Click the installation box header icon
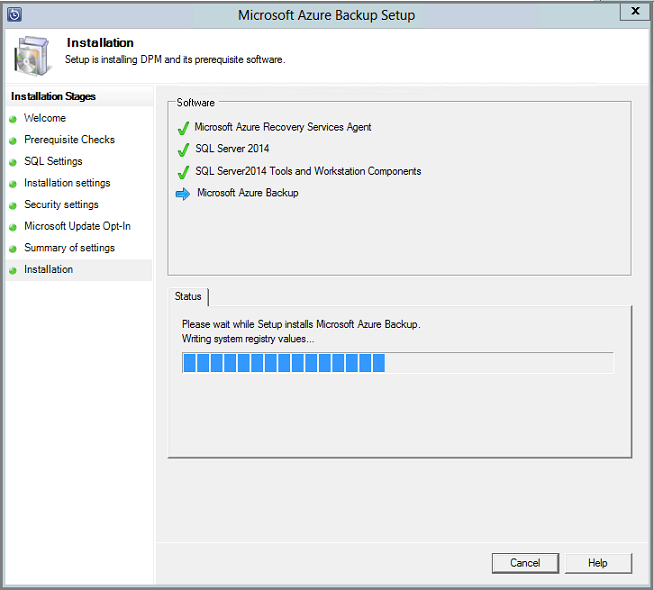Screen dimensions: 654x590 (x=32, y=57)
